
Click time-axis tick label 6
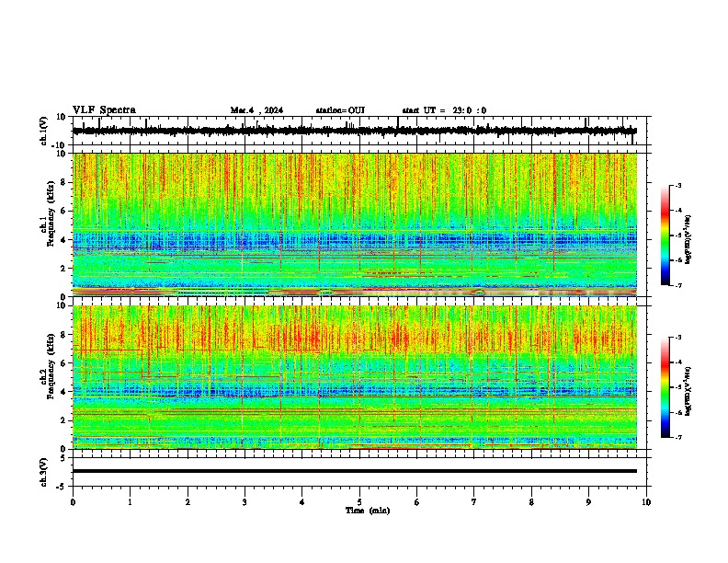pyautogui.click(x=417, y=502)
